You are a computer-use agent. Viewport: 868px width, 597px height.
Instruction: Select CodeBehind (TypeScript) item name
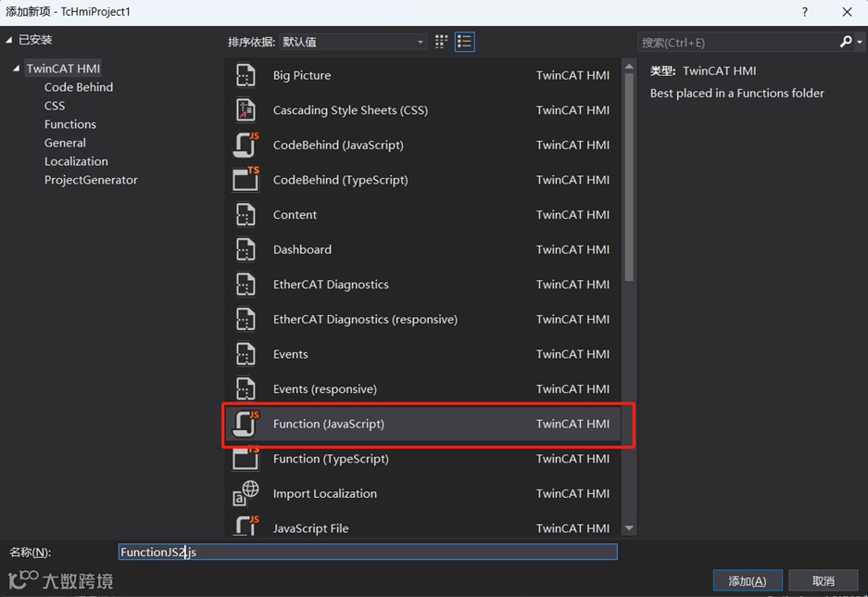[341, 180]
